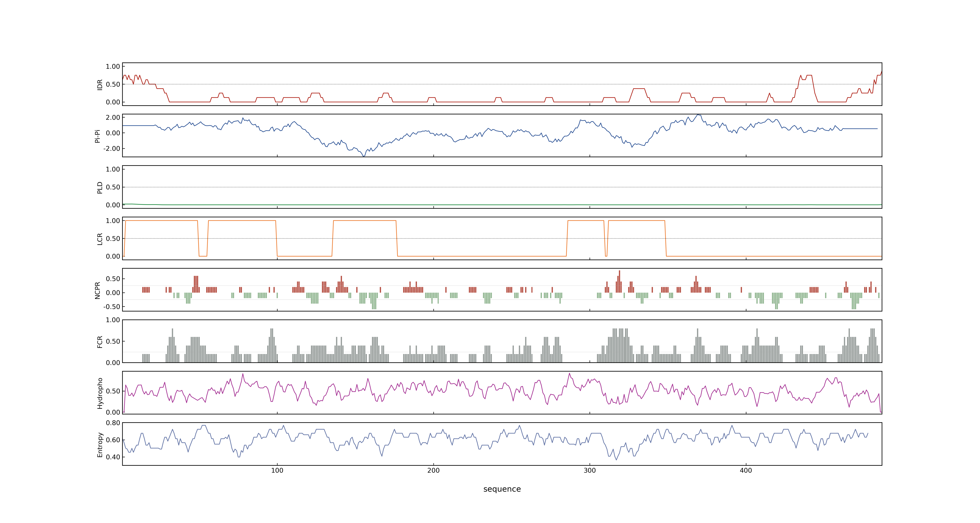Click x-axis tick label 300
This screenshot has height=523, width=980.
[x=590, y=470]
